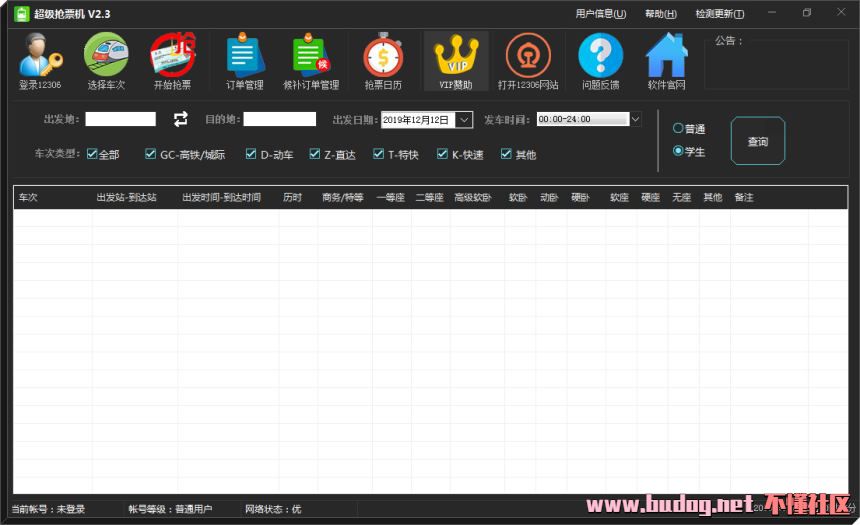Viewport: 860px width, 525px height.
Task: Click the 二等座 column header
Action: [x=429, y=197]
